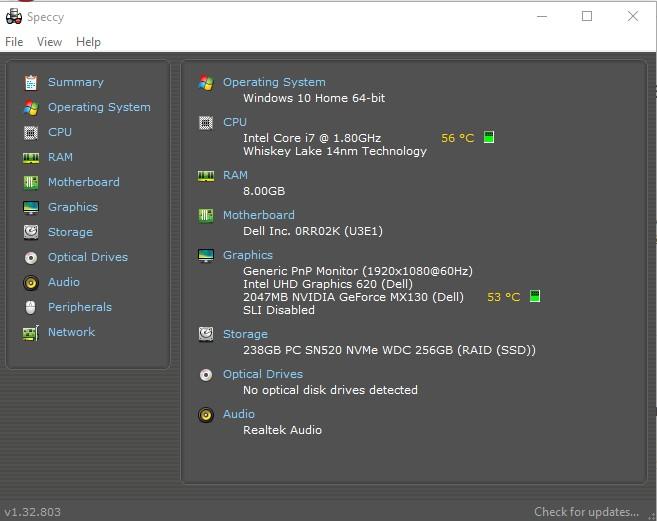Click the Motherboard icon in sidebar
Viewport: 657px width, 521px height.
31,182
